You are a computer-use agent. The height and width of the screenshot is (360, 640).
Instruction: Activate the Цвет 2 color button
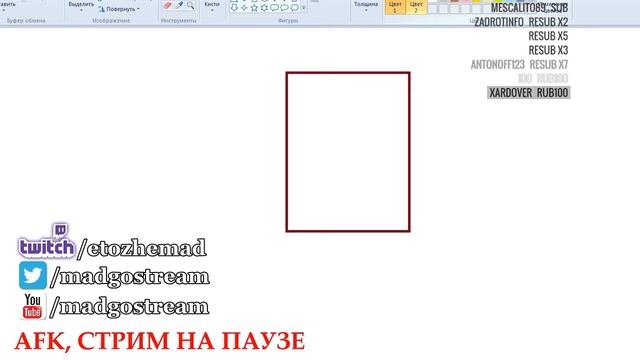416,7
